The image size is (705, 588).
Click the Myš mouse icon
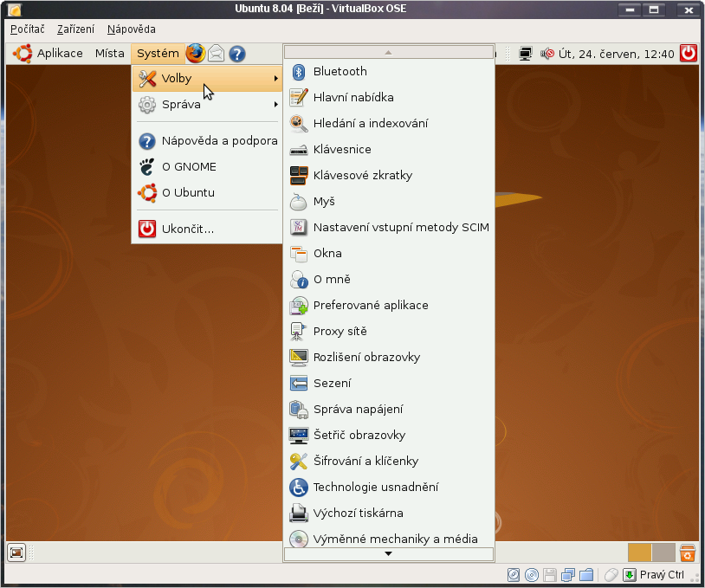pos(299,202)
